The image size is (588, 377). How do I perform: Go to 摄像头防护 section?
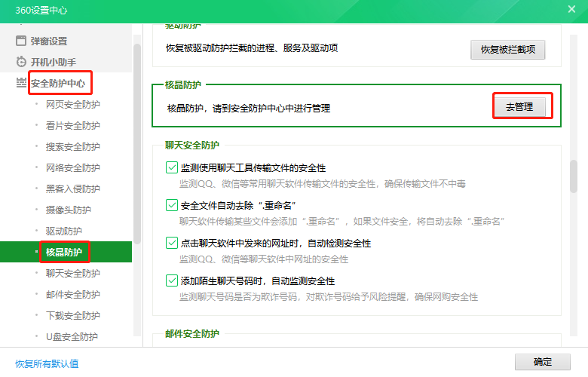69,210
